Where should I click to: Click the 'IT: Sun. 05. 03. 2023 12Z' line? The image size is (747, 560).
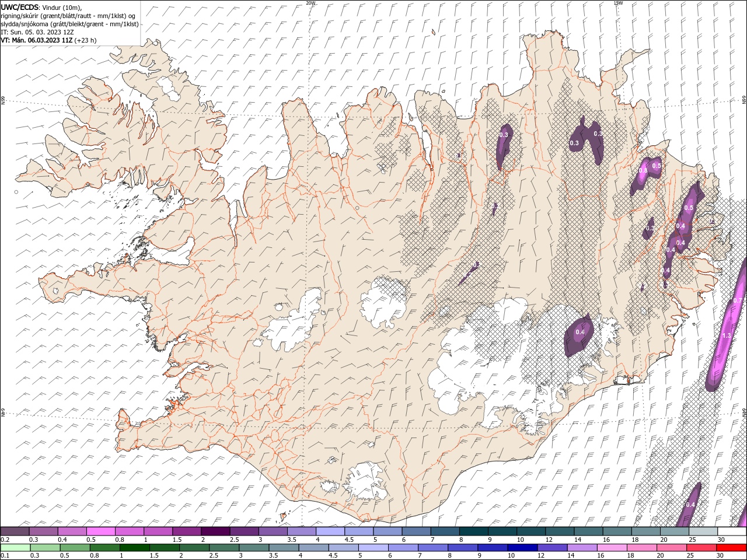pyautogui.click(x=37, y=32)
